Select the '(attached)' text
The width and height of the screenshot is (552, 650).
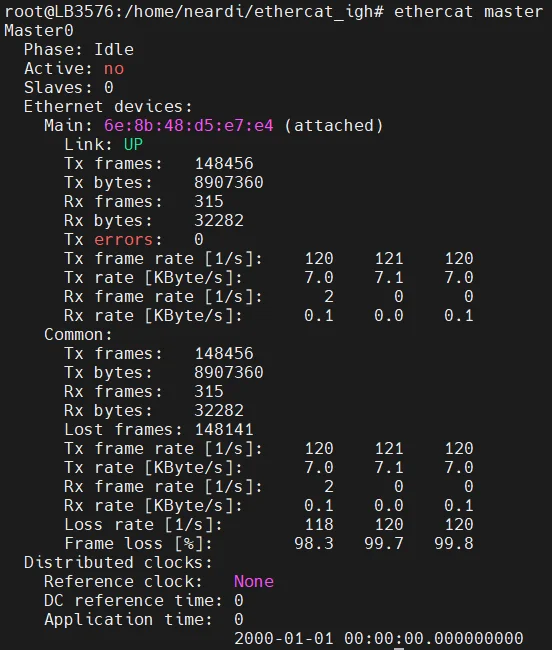334,126
